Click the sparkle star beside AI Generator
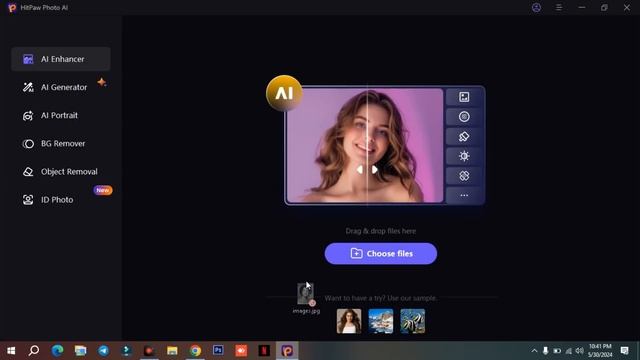Screen dimensions: 640x360 [x=102, y=82]
